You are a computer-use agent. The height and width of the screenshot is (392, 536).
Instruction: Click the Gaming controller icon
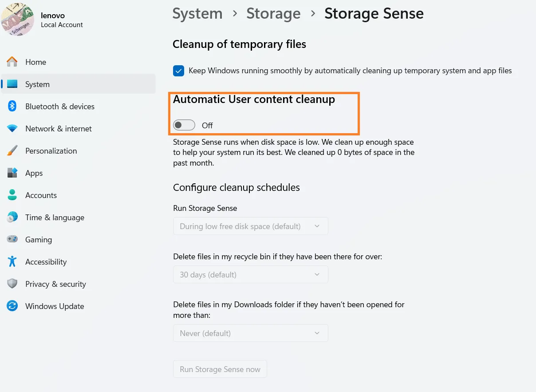tap(12, 240)
